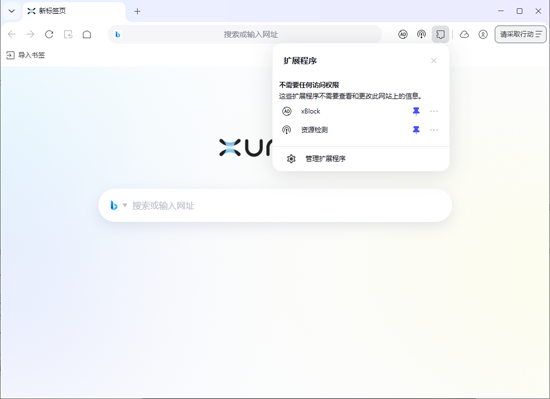Open more options for xBlock

tap(434, 111)
